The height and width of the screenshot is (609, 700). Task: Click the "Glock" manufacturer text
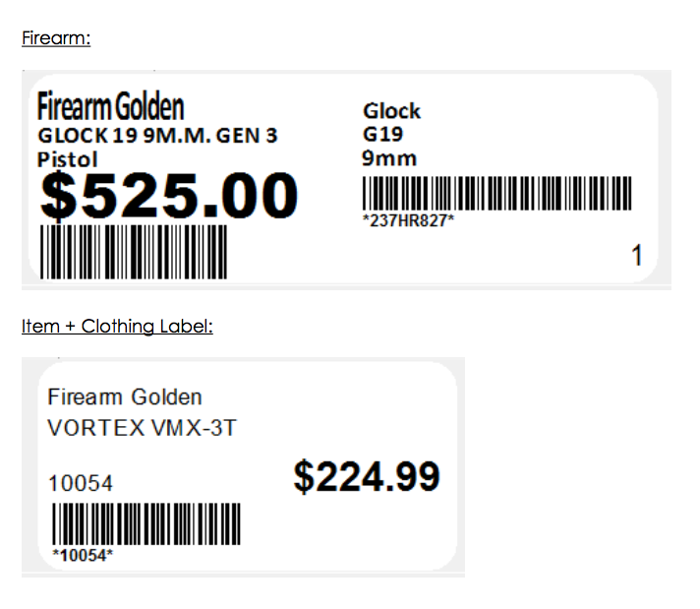point(391,110)
